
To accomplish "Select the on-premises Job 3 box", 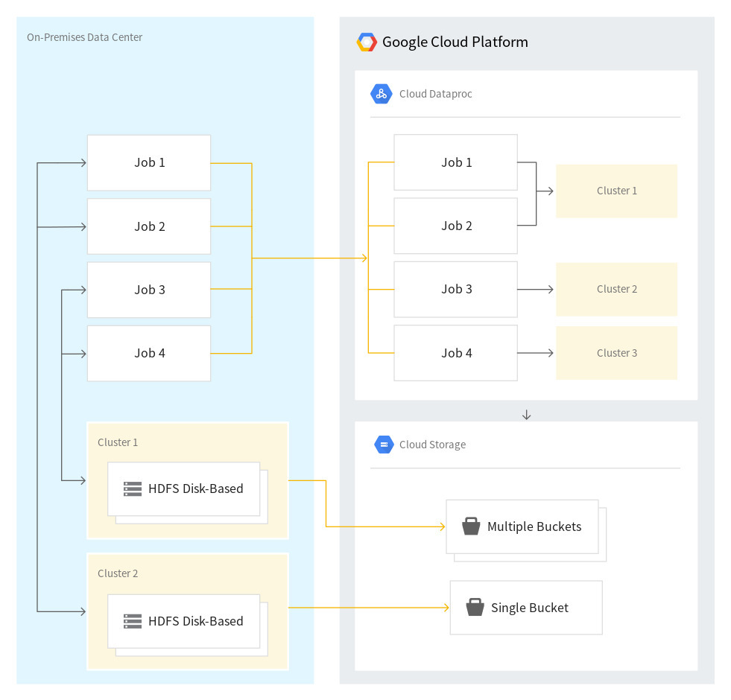I will (149, 290).
